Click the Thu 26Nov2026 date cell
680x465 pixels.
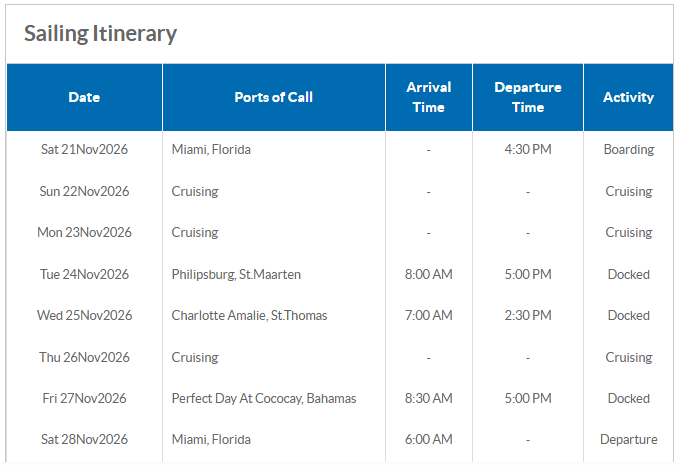pos(84,357)
